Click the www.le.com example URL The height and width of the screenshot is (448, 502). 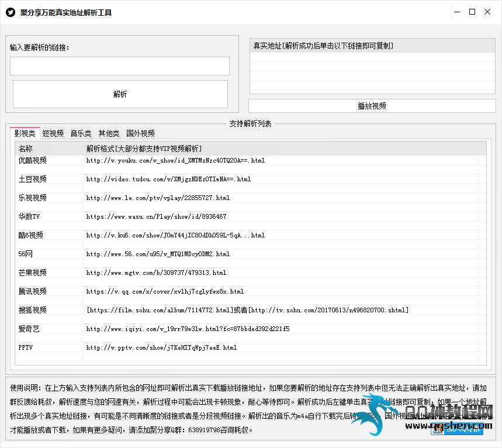158,198
